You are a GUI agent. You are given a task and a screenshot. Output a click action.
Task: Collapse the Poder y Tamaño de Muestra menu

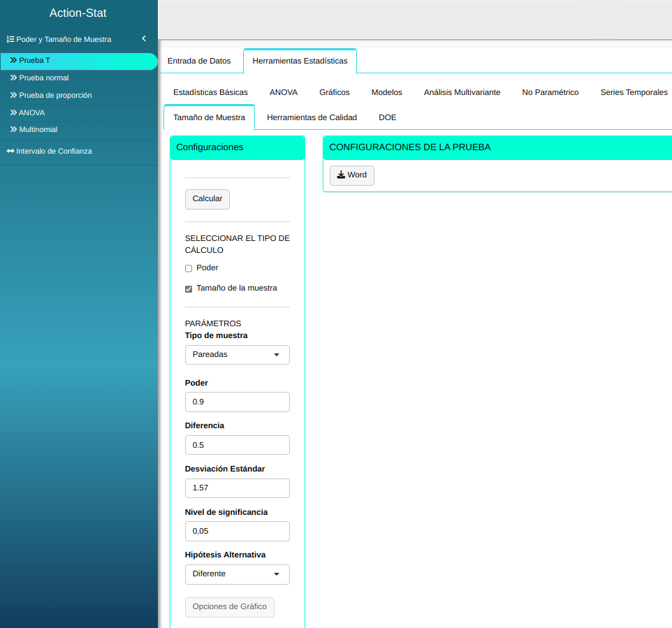coord(143,39)
